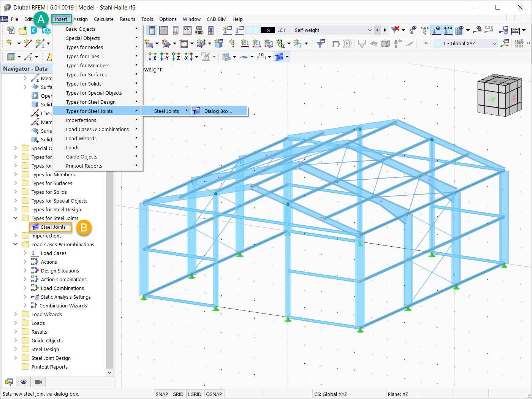This screenshot has height=399, width=532.
Task: Expand the Results tree folder
Action: pos(16,332)
